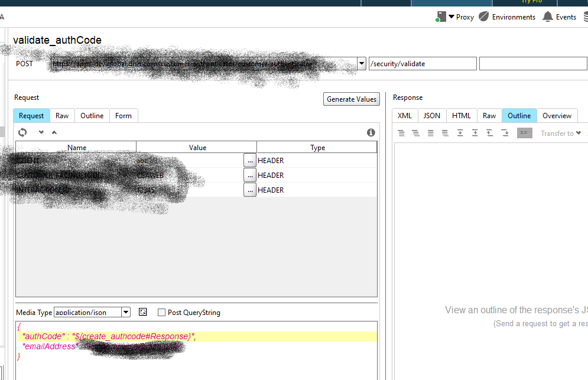Click the move parameter up arrow icon
Image resolution: width=588 pixels, height=380 pixels.
[54, 132]
